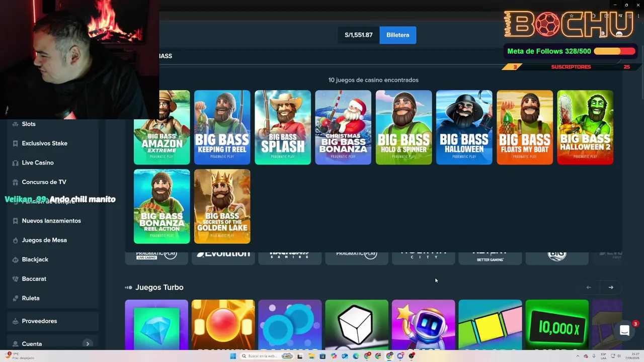This screenshot has height=362, width=644.
Task: Open the Copilot taskbar icon
Action: pos(334,356)
